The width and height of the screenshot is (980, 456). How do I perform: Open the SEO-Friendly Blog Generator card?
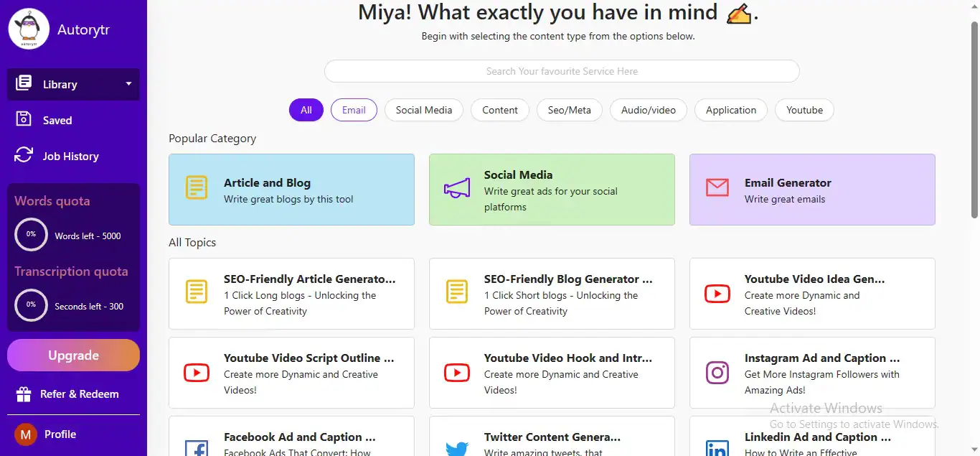(x=552, y=293)
